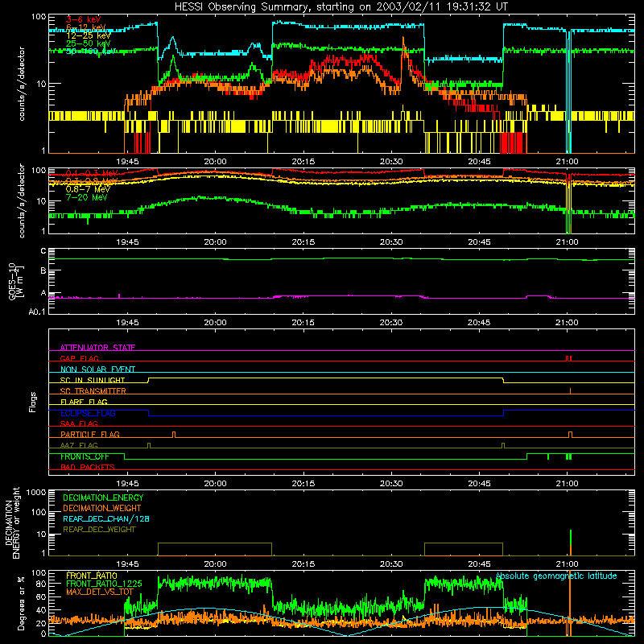Select the red '3-6 keV' legend label
644x644 pixels.
[x=84, y=19]
